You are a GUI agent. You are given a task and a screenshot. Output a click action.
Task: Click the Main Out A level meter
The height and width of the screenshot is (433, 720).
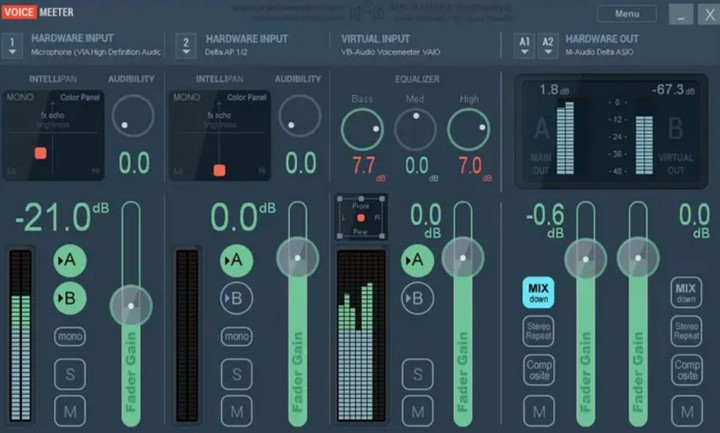pyautogui.click(x=565, y=138)
